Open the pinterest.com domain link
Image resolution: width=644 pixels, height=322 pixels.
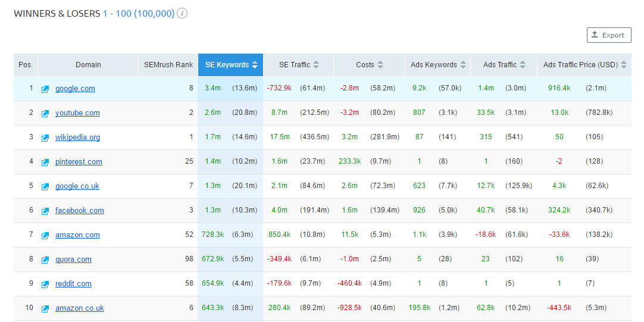click(x=79, y=162)
